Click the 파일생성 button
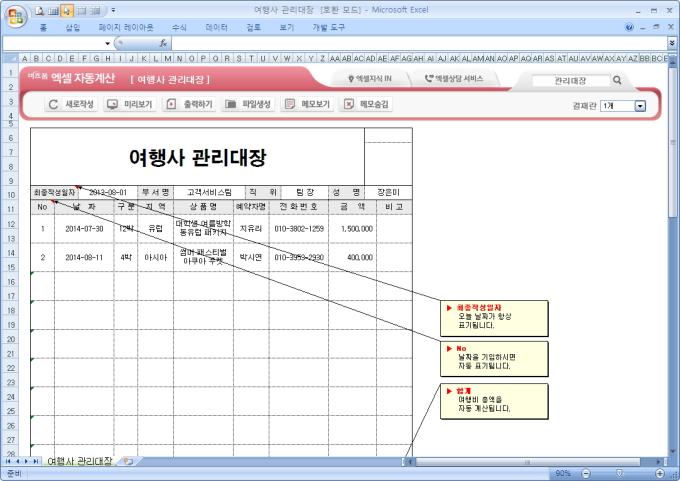Screen dimensions: 680x481 point(248,104)
